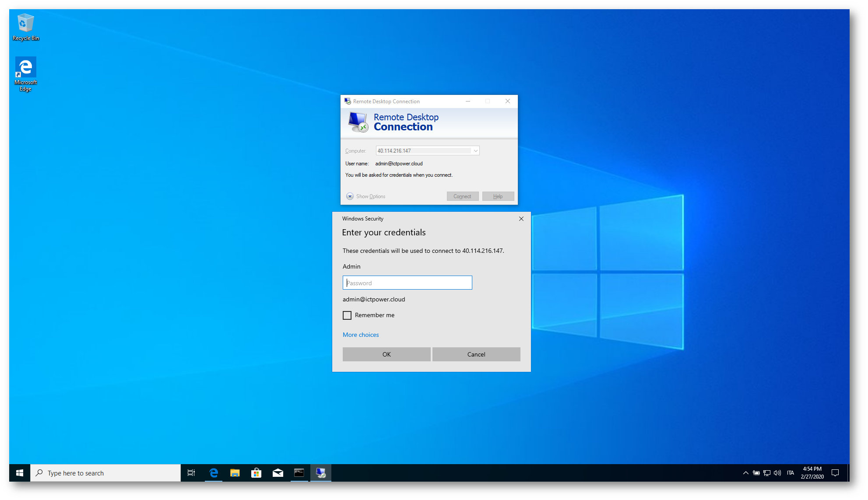
Task: Open Microsoft Store taskbar icon
Action: point(257,473)
